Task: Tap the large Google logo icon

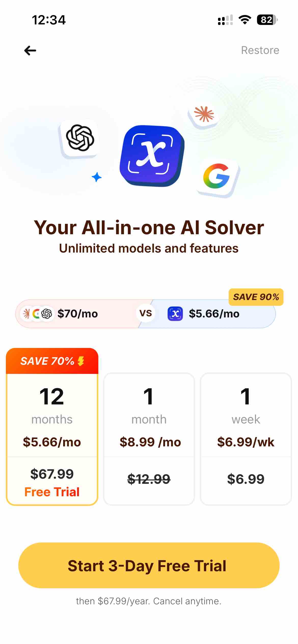Action: (217, 177)
